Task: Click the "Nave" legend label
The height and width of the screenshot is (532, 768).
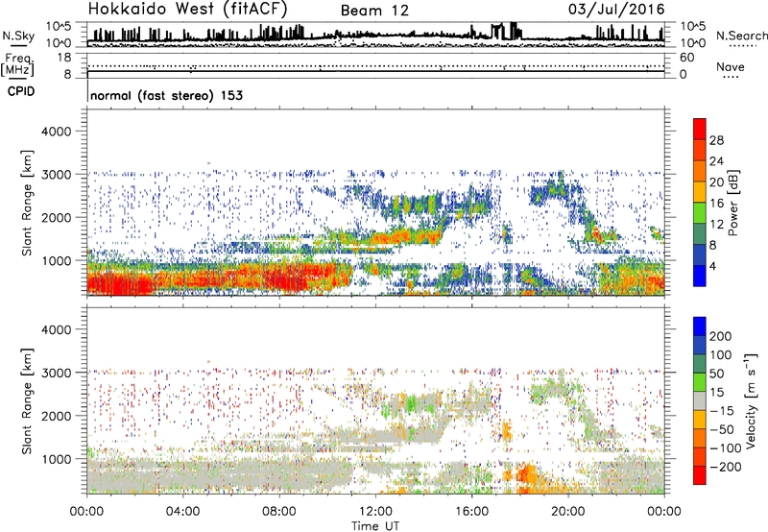Action: 731,67
